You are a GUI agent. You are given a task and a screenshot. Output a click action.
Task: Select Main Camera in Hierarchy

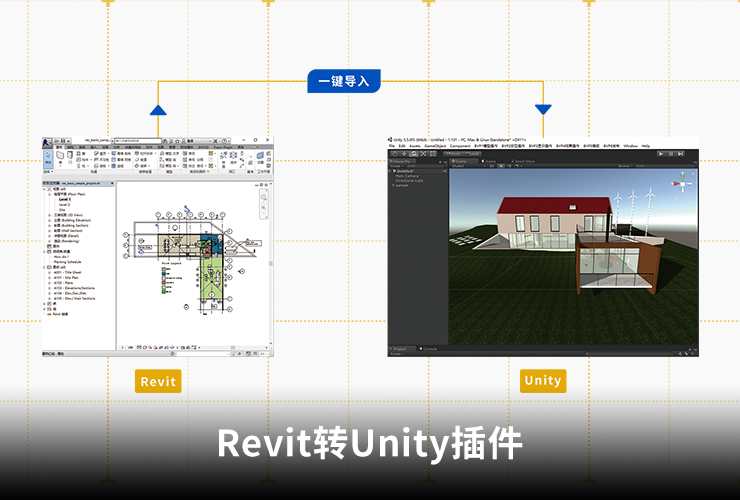407,176
